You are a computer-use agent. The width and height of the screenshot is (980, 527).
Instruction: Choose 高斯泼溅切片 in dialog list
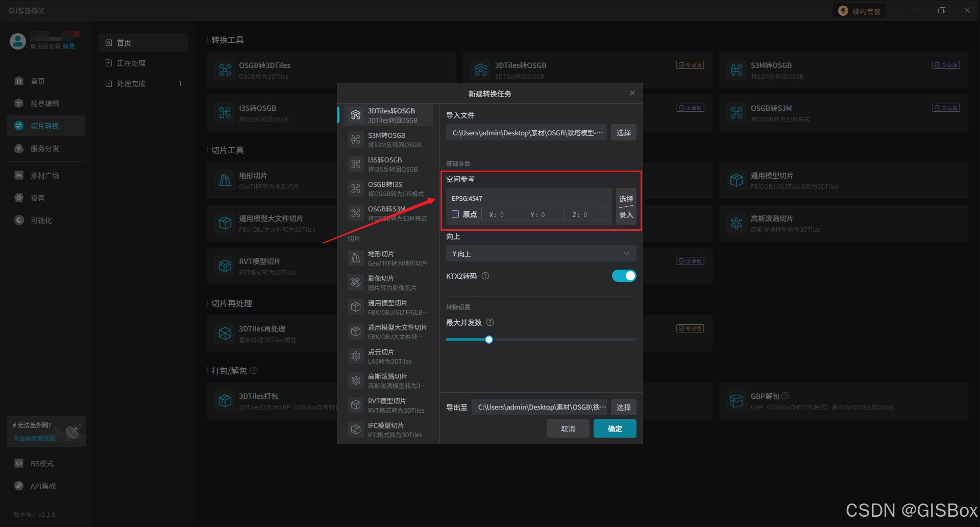pyautogui.click(x=388, y=381)
